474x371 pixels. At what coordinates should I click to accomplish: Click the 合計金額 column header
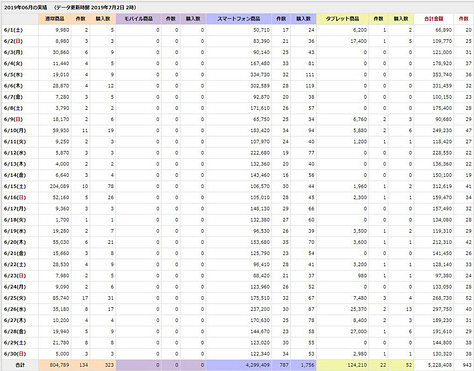(x=434, y=19)
